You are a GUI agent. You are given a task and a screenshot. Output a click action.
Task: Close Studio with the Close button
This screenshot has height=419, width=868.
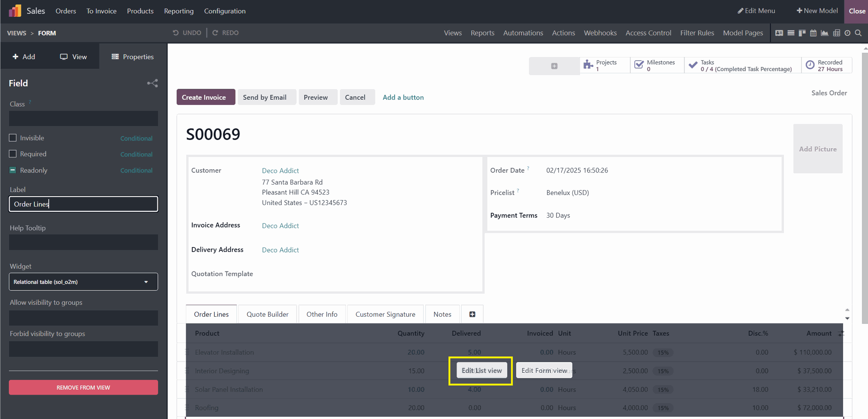(x=857, y=11)
